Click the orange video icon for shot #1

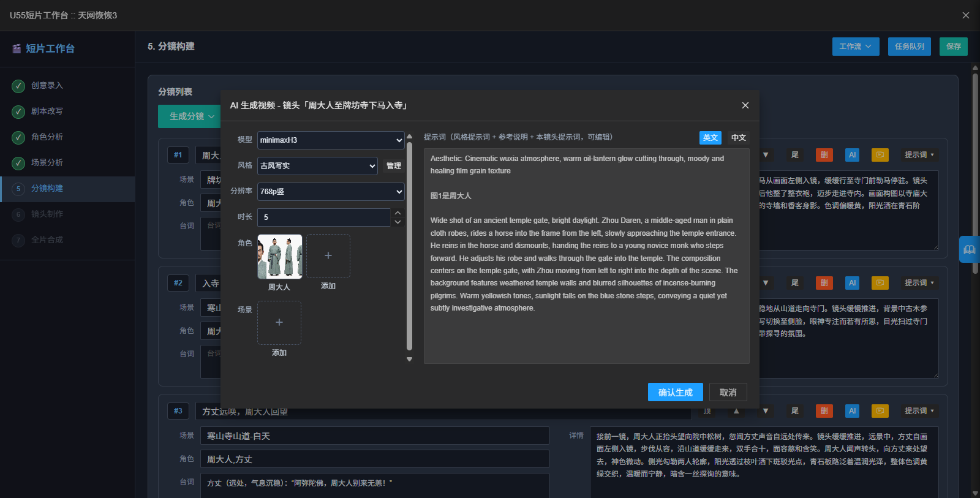(x=880, y=155)
